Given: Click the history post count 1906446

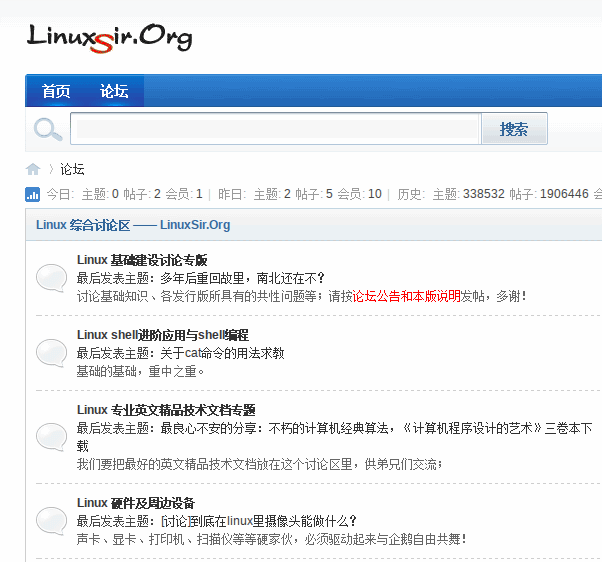Looking at the screenshot, I should point(564,194).
